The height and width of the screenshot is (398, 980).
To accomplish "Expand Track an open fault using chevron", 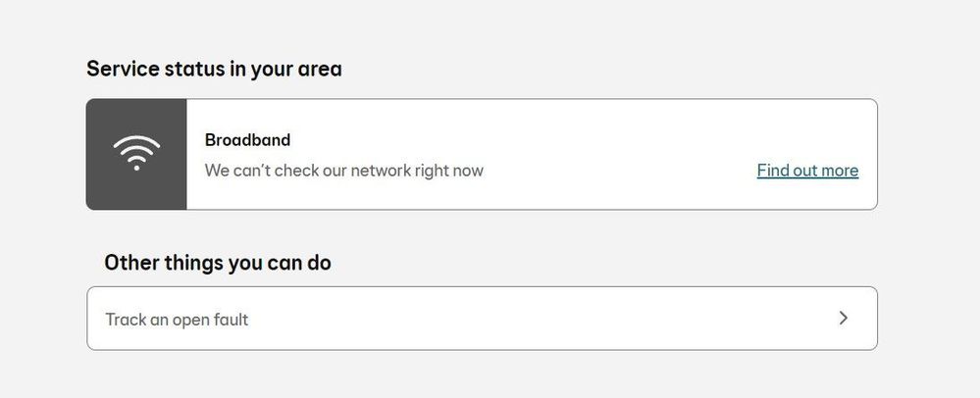I will (x=843, y=318).
